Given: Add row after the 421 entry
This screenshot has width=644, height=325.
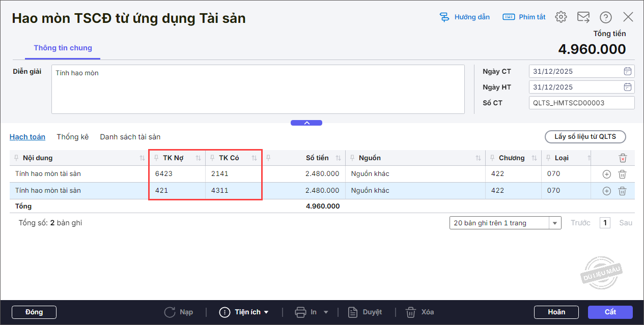Looking at the screenshot, I should (606, 191).
